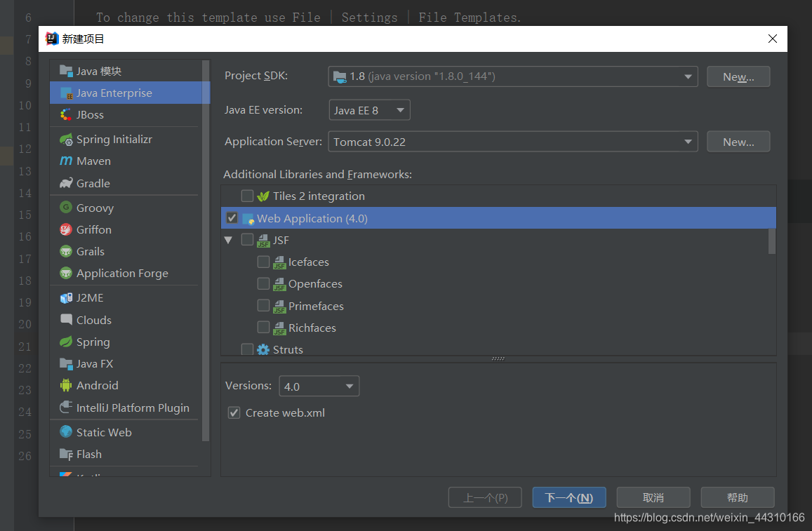Click the Richfaces JSF icon

tap(279, 328)
